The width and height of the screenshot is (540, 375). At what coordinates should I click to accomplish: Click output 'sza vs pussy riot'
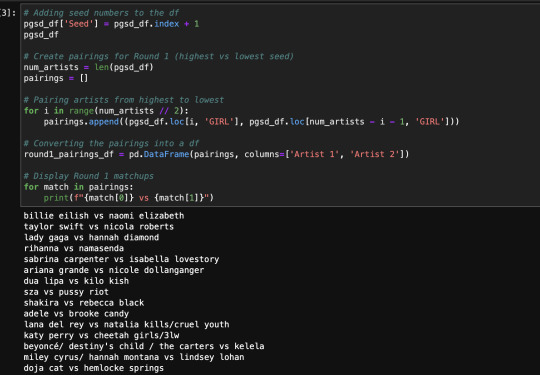[x=66, y=292]
